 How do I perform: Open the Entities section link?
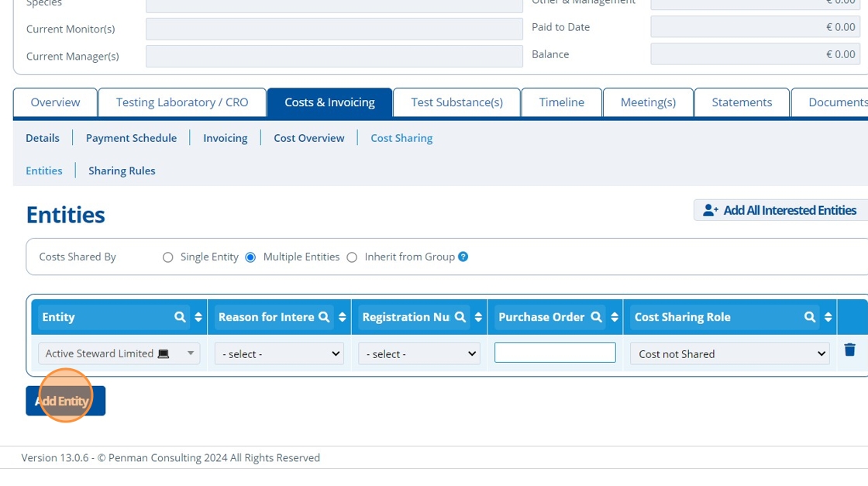44,171
